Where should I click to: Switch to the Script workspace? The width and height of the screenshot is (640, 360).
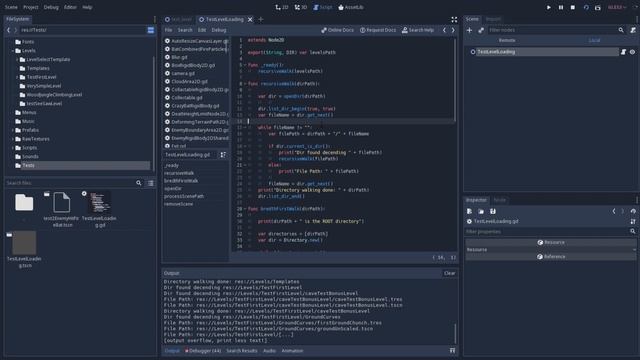point(322,7)
